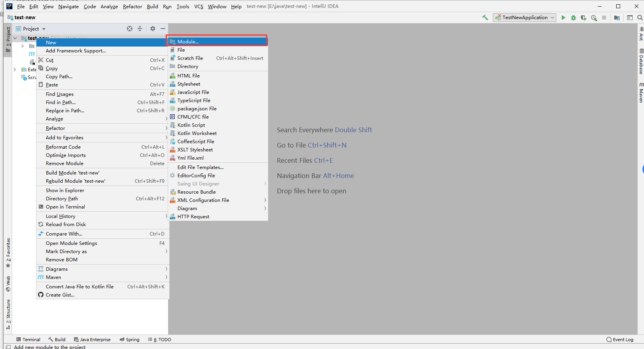Collapse all in the Project panel
The image size is (644, 349).
[x=140, y=29]
